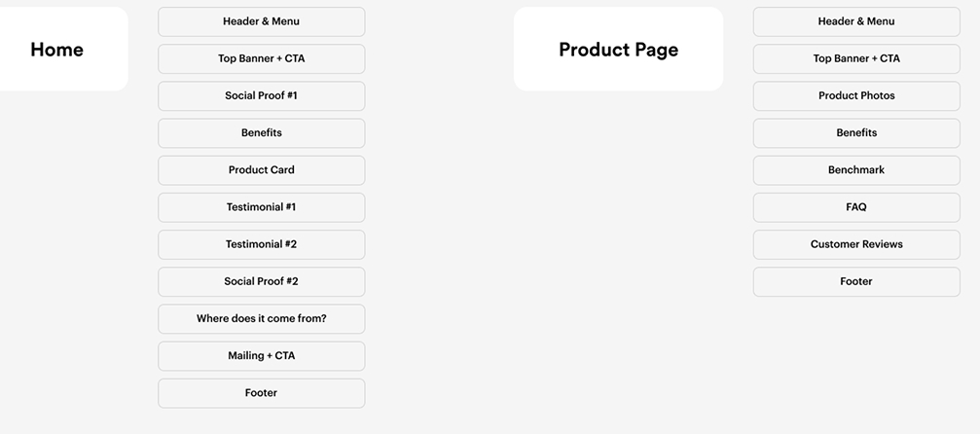Select the Mailing + CTA box
The image size is (980, 434).
tap(261, 356)
